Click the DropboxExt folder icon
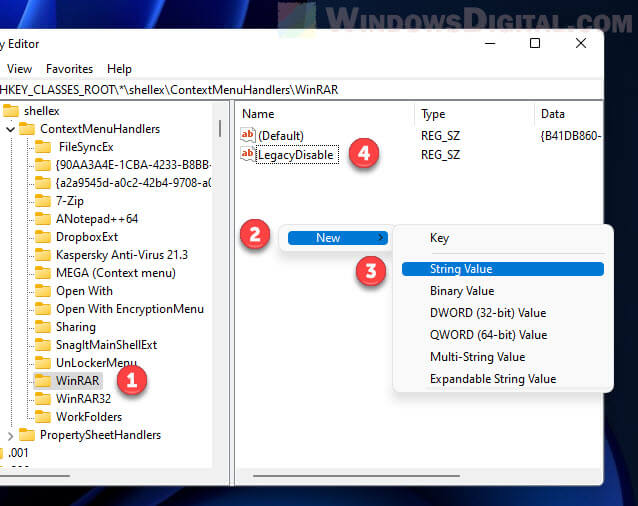The height and width of the screenshot is (506, 638). pyautogui.click(x=43, y=237)
